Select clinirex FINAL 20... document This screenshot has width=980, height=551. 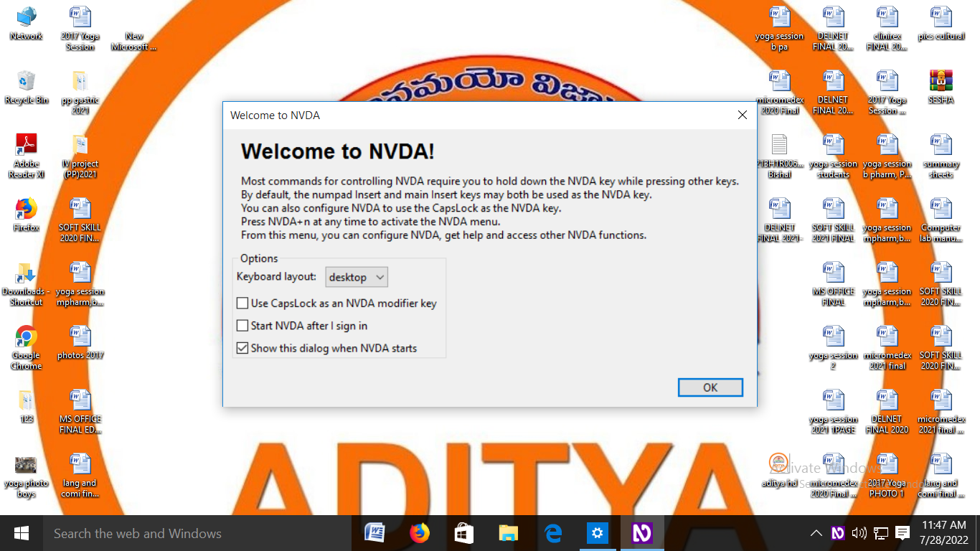[887, 28]
